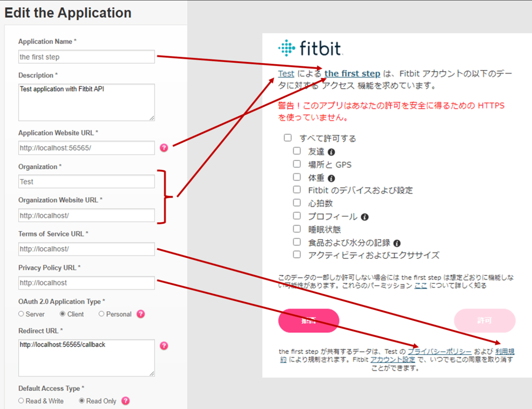Image resolution: width=532 pixels, height=409 pixels.
Task: Select Read Only access type
Action: coord(82,401)
